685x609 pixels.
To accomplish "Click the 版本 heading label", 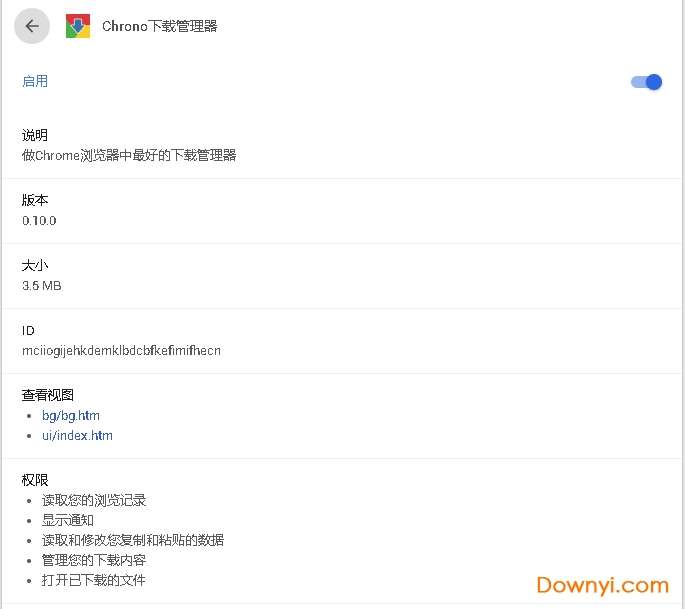I will point(35,200).
